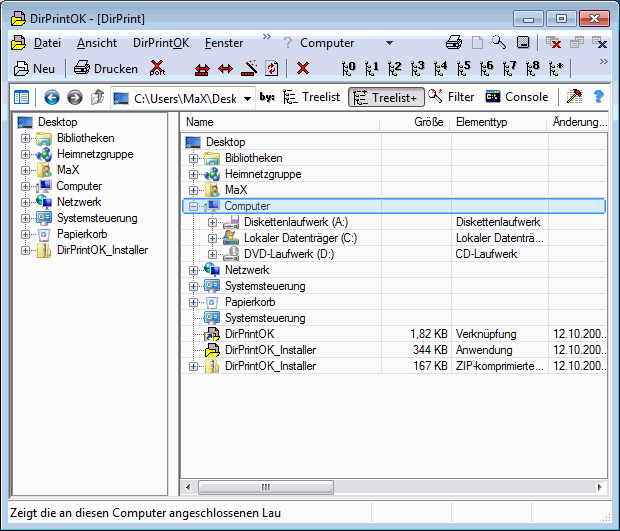Select Systemsteuerung in left tree

click(97, 218)
